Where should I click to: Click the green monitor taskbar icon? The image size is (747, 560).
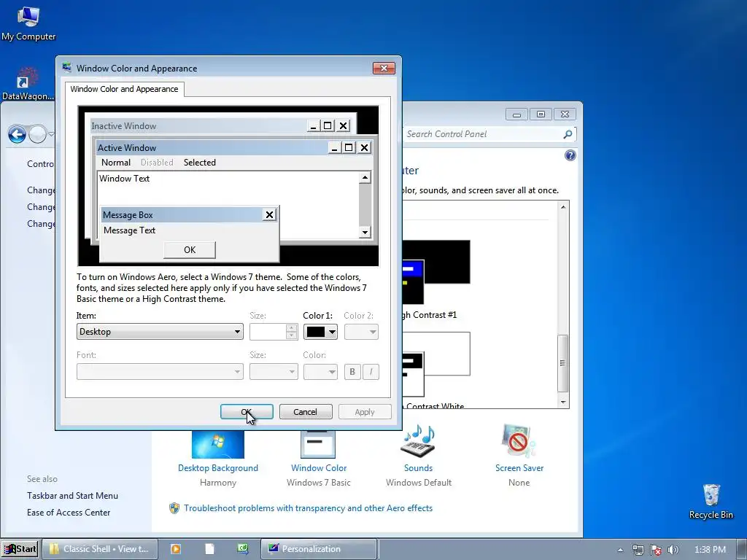pos(243,548)
